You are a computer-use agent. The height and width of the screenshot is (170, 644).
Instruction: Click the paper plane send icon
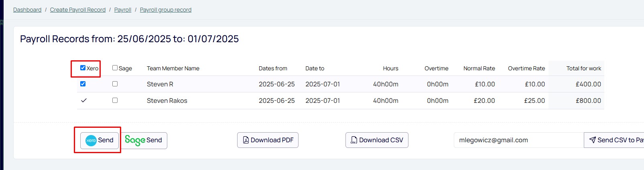click(592, 140)
